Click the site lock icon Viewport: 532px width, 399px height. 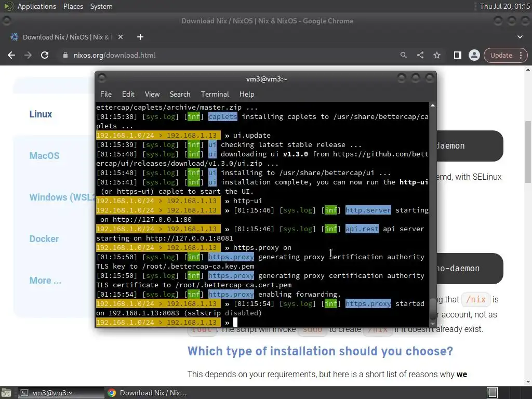(x=65, y=55)
